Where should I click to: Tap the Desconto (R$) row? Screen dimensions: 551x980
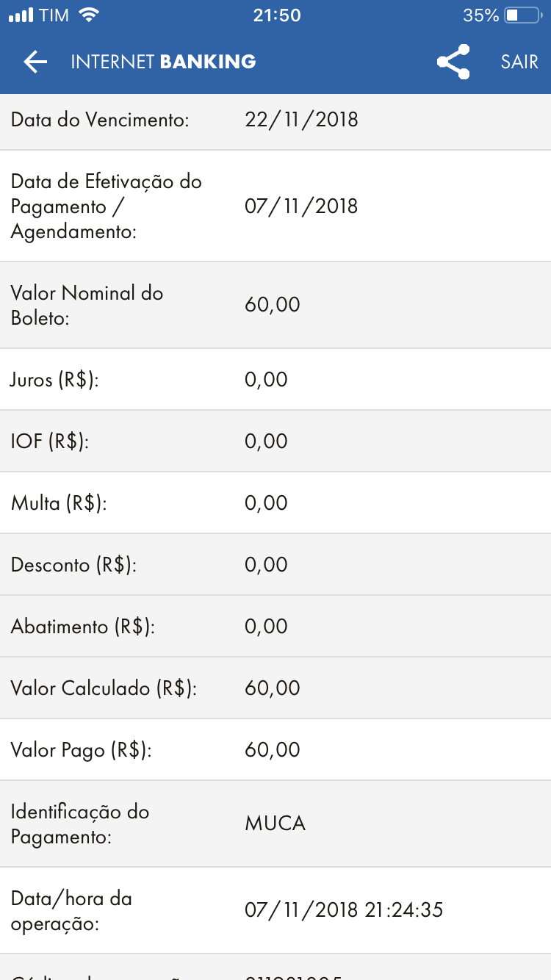point(275,564)
